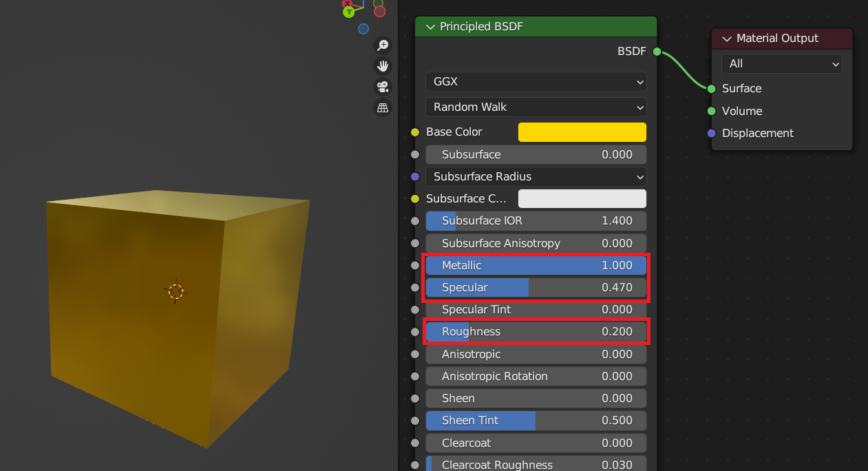Expand the Subsurface Radius dropdown
Image resolution: width=868 pixels, height=471 pixels.
(536, 177)
